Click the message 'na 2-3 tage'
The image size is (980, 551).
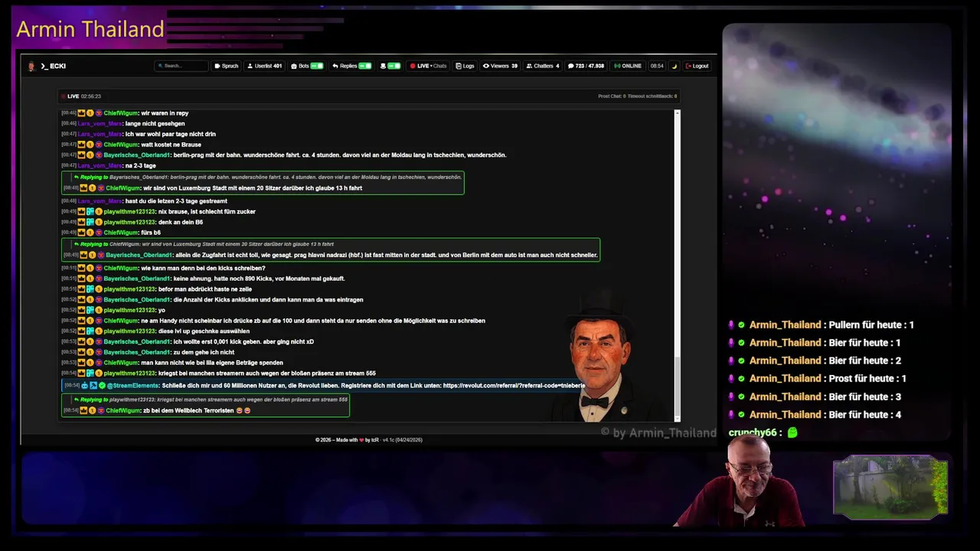140,166
